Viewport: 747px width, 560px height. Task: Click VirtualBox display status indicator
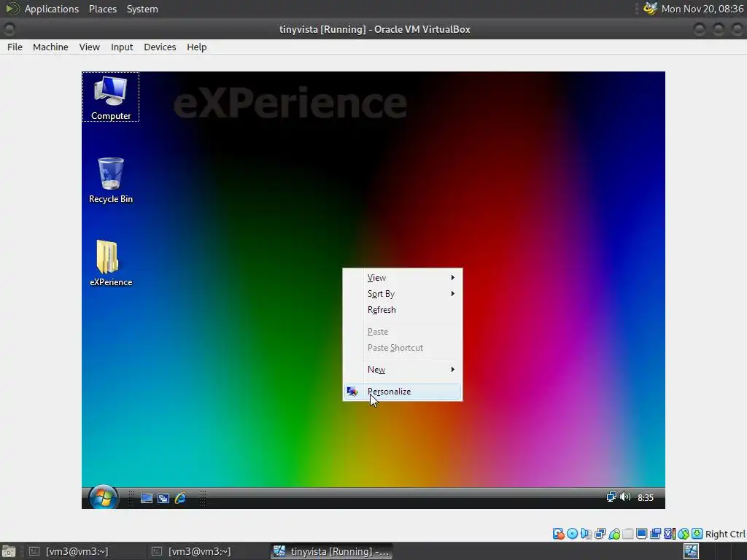point(641,534)
